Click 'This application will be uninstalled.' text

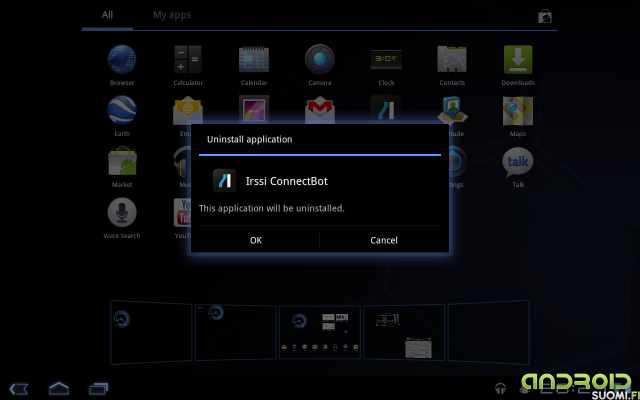pos(271,208)
